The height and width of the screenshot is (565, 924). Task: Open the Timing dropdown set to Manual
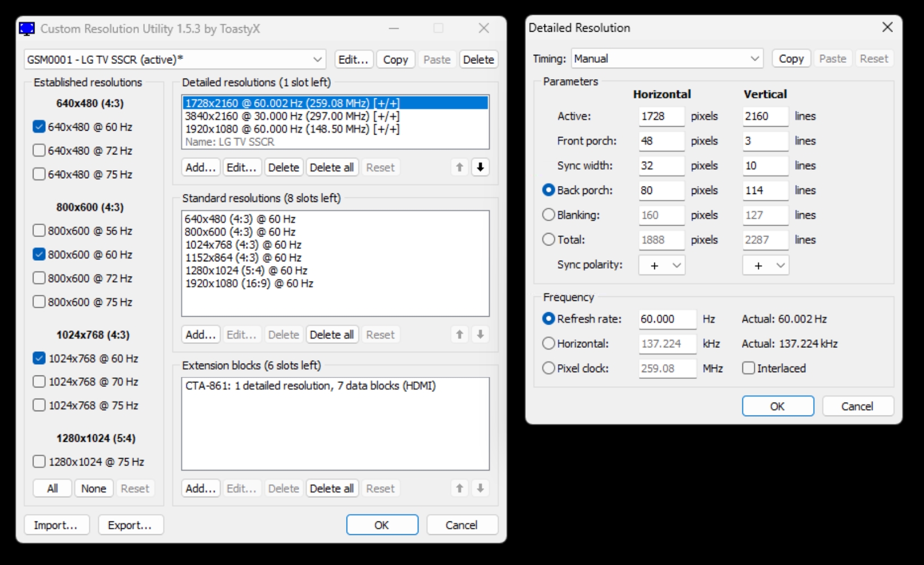(667, 59)
